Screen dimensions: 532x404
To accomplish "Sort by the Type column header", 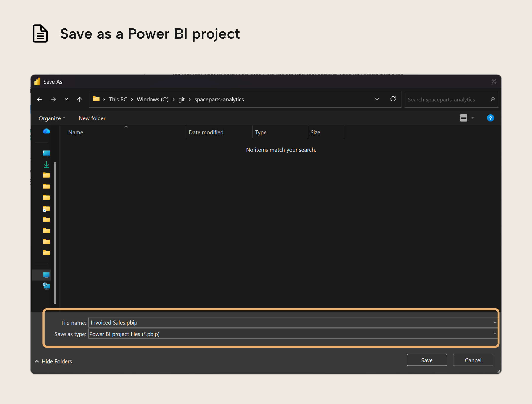I will (280, 132).
